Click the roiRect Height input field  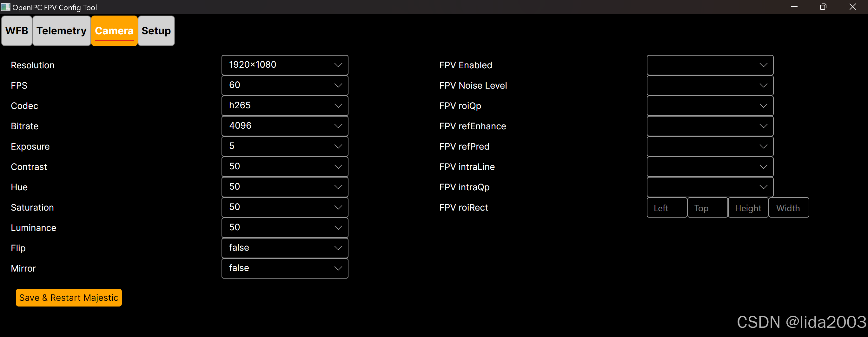748,207
